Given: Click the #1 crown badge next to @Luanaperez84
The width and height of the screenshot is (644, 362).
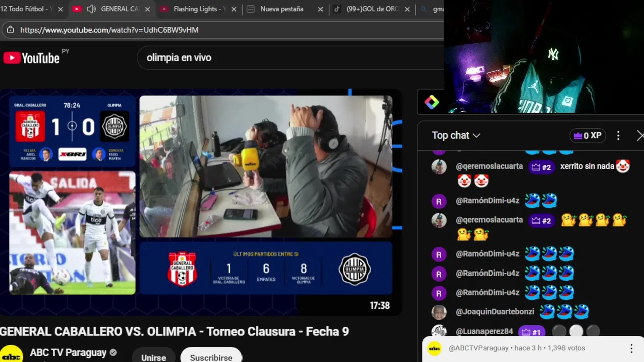Looking at the screenshot, I should (x=532, y=332).
